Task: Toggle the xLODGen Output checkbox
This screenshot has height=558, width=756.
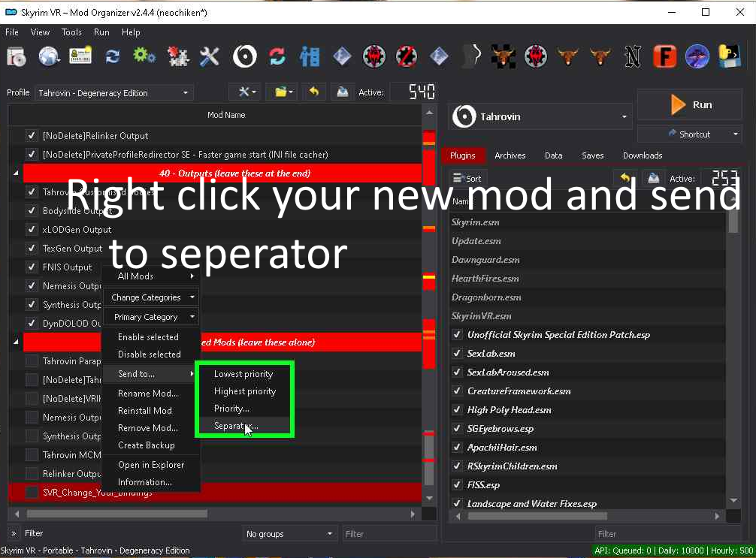Action: pyautogui.click(x=32, y=229)
